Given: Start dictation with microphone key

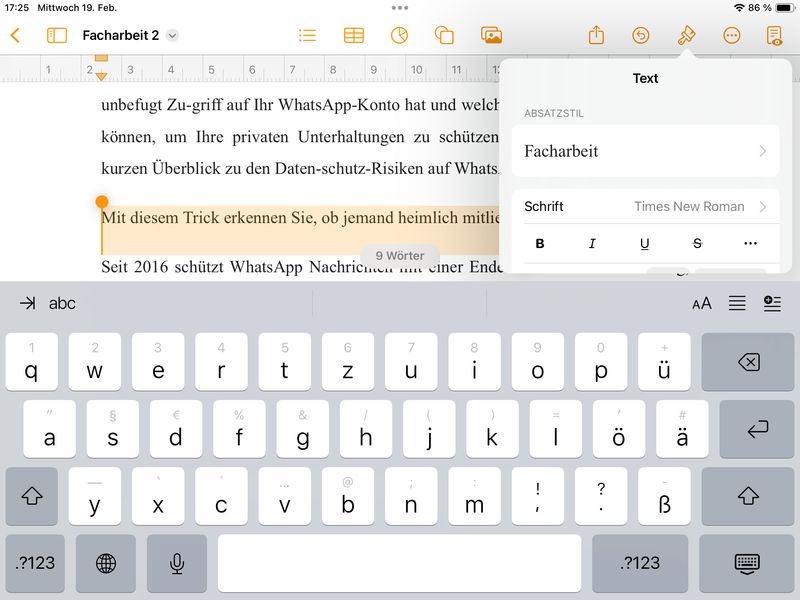Looking at the screenshot, I should click(177, 563).
